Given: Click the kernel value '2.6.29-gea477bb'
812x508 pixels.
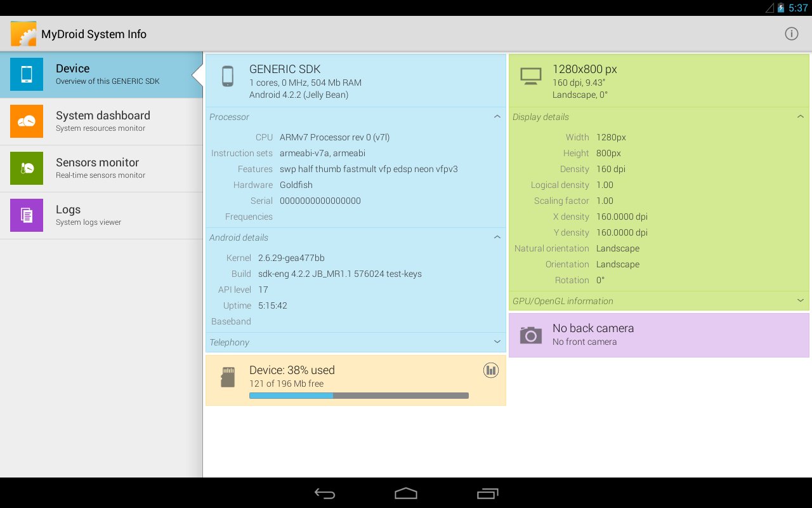Looking at the screenshot, I should (x=291, y=258).
